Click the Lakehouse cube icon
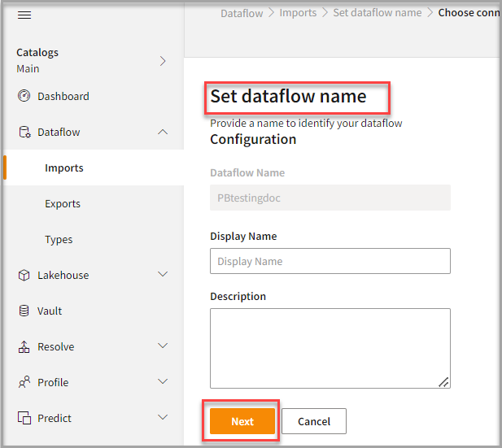This screenshot has height=448, width=502. point(24,275)
